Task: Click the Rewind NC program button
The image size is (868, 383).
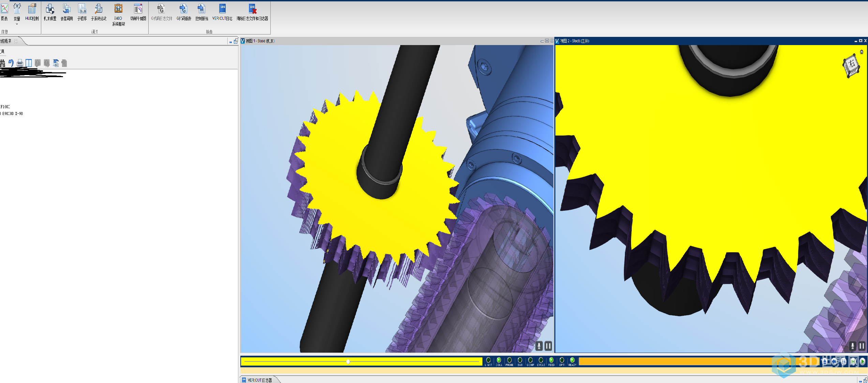Action: point(834,361)
